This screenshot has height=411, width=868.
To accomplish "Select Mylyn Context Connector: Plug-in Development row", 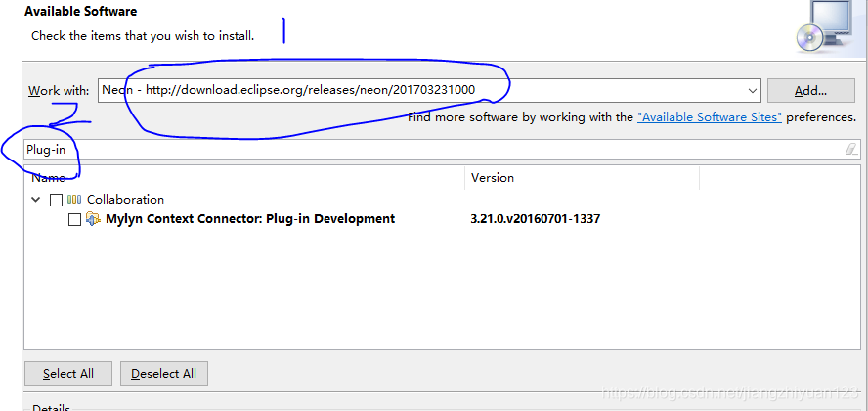I will 250,219.
